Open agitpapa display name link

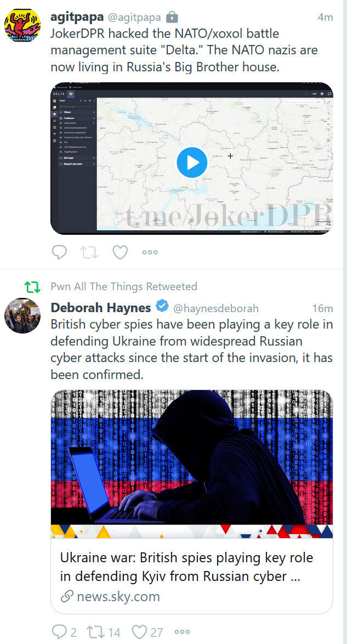[x=77, y=17]
